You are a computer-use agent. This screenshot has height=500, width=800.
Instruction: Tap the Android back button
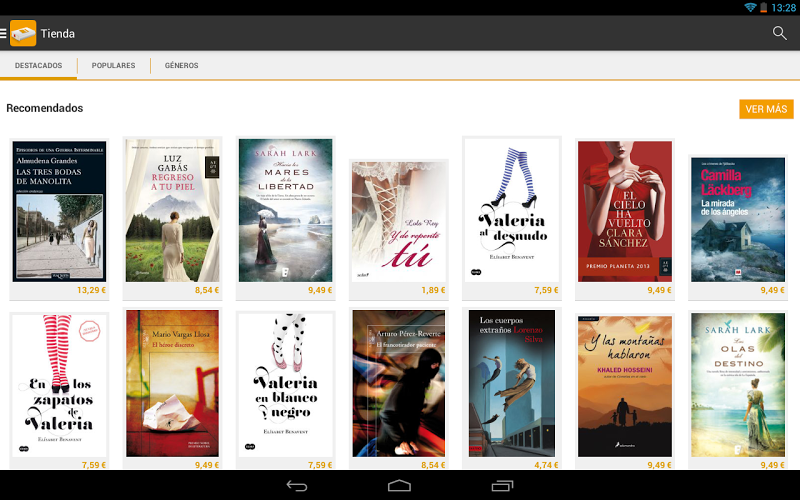pos(297,486)
